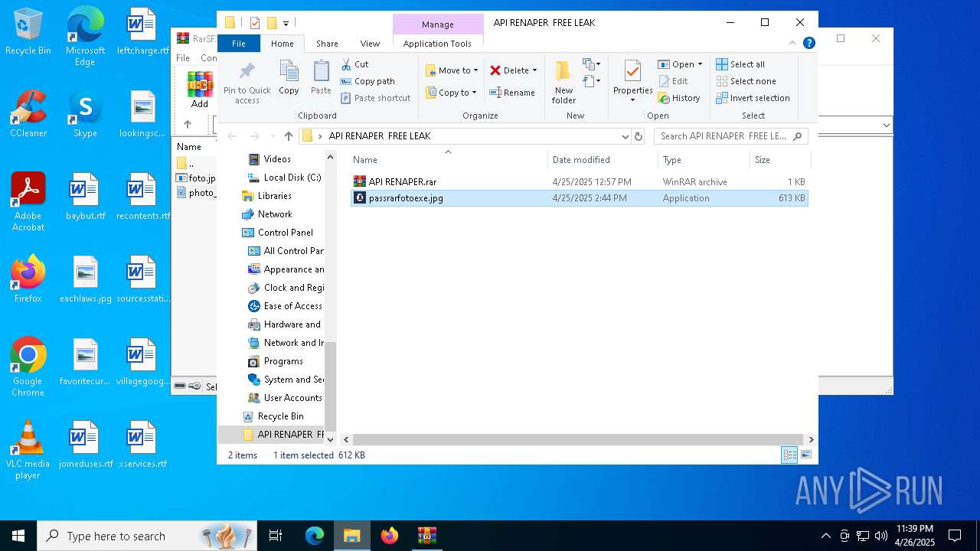Click Copy path in the Clipboard group
The height and width of the screenshot is (551, 980).
367,81
